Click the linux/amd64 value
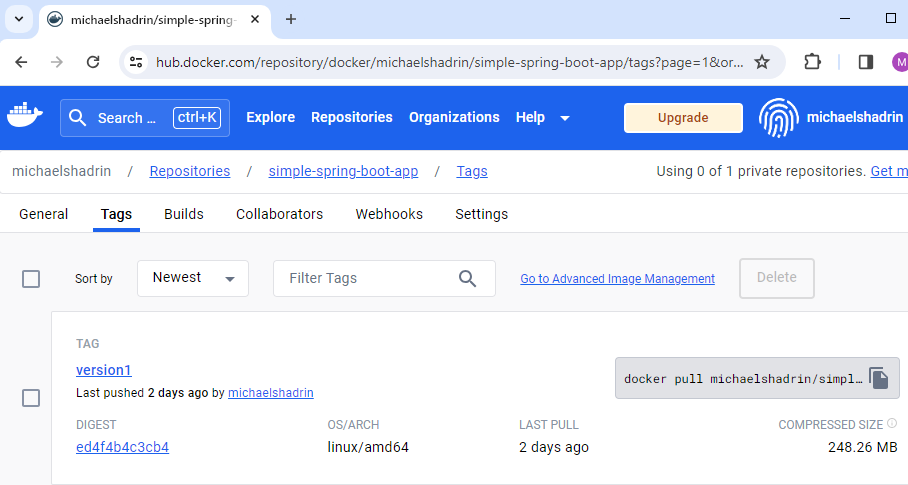 [368, 447]
